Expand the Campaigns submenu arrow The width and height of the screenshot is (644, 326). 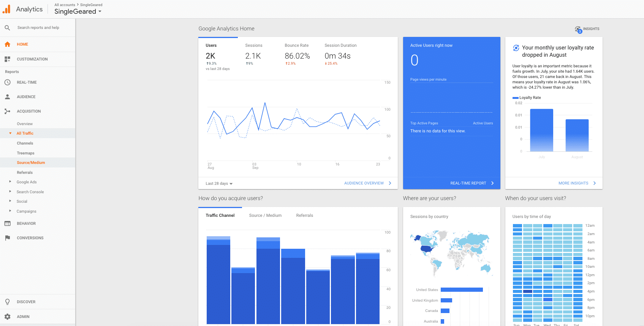[10, 211]
